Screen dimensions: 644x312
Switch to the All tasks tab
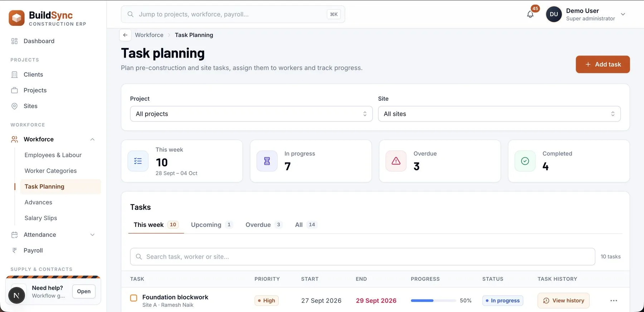[x=306, y=225]
